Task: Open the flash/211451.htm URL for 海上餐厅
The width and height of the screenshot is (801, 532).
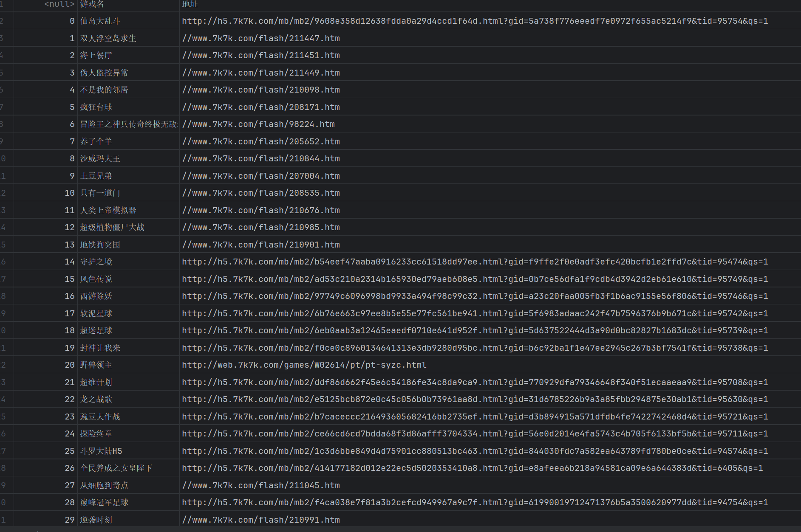Action: [260, 55]
